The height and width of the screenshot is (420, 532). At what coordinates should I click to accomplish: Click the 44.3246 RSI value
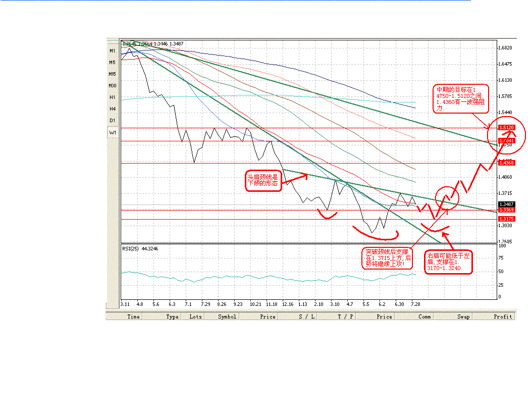[x=149, y=249]
